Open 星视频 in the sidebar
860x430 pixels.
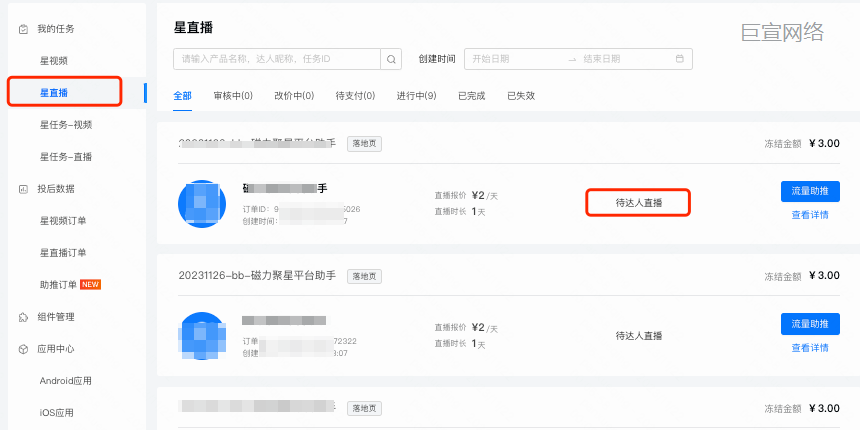point(54,61)
